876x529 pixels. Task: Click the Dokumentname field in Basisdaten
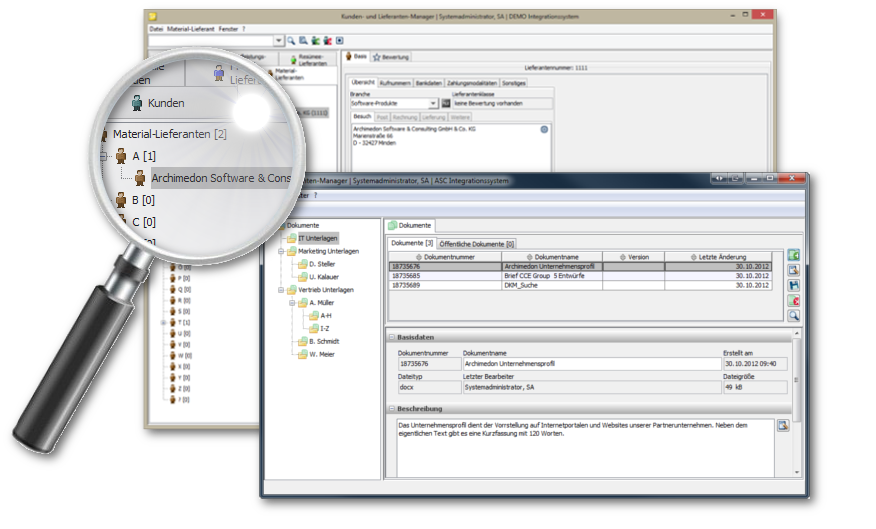tap(592, 364)
